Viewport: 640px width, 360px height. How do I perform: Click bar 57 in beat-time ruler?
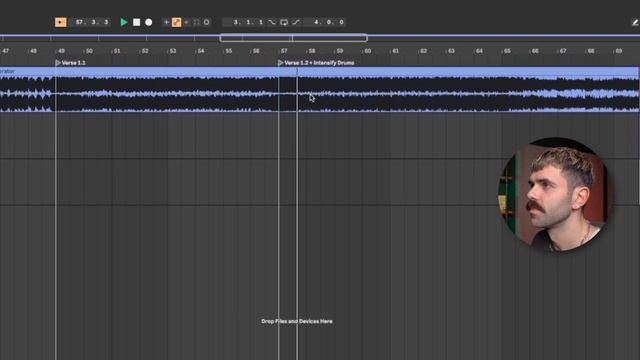[x=284, y=51]
